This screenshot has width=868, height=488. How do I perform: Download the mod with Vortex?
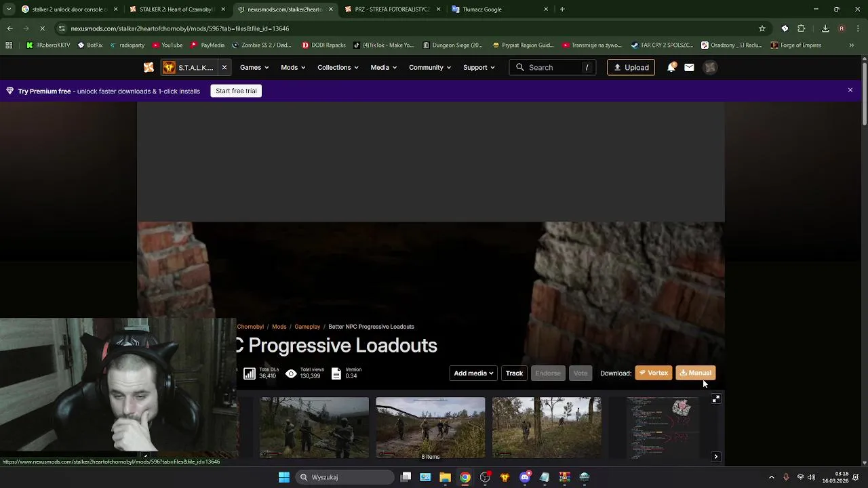tap(654, 373)
